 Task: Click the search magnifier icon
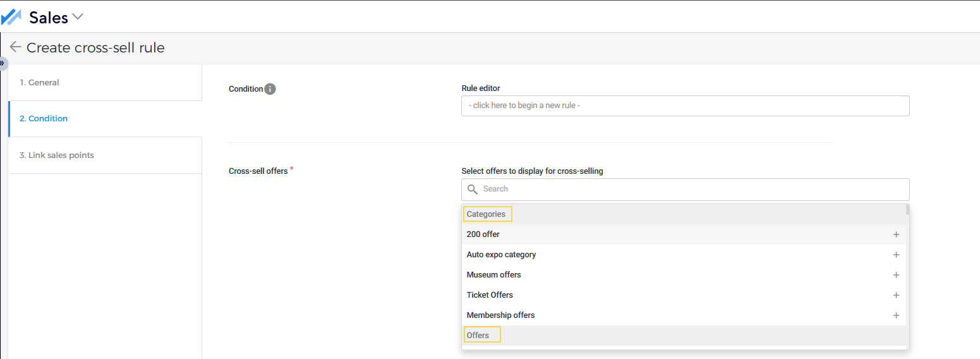click(472, 189)
